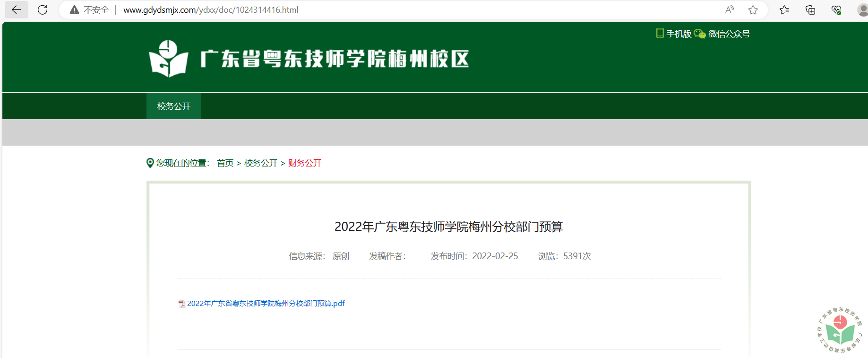Open the browser collections icon

tap(810, 10)
